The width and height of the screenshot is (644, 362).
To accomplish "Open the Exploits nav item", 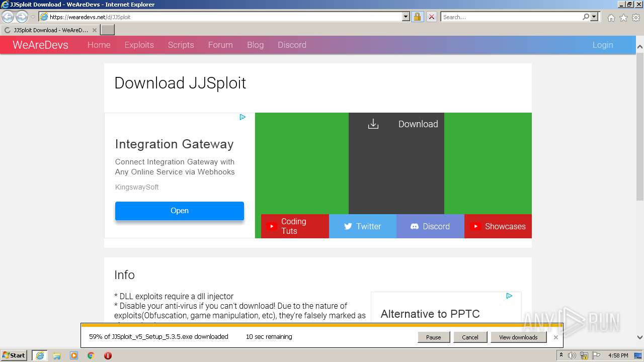I will pos(139,45).
